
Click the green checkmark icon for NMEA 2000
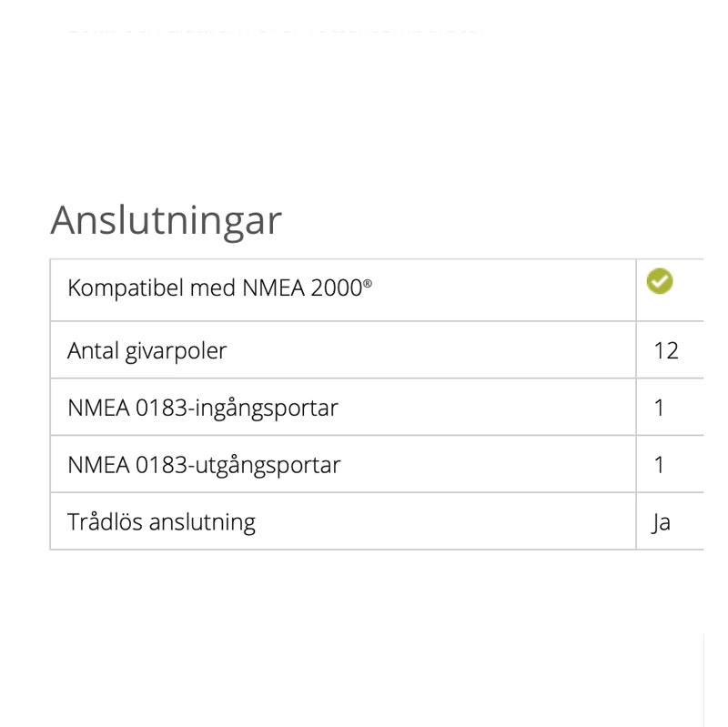(x=660, y=282)
